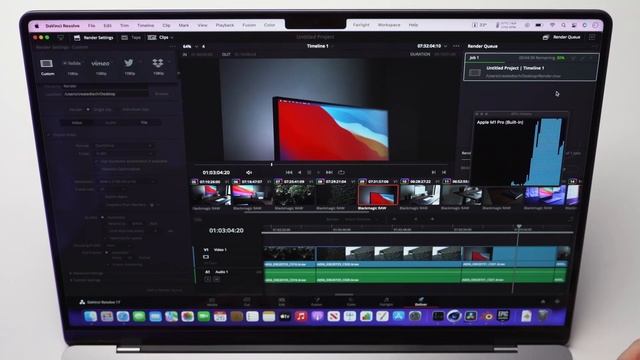Open the Media page
Viewport: 640px width, 360px height.
[x=212, y=302]
